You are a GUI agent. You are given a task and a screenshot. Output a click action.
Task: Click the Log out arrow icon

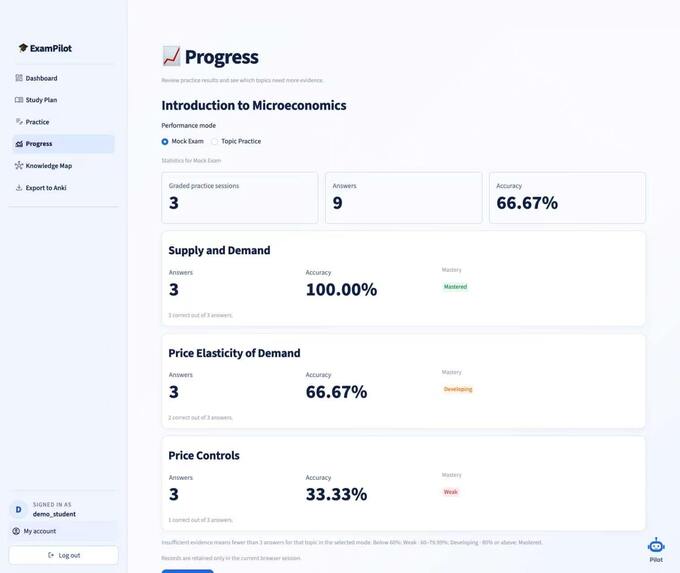(x=51, y=555)
